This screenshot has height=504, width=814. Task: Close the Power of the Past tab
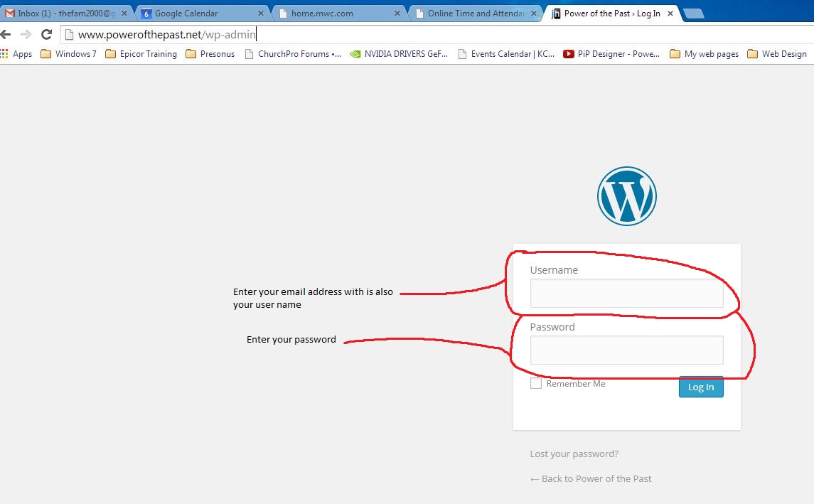670,14
